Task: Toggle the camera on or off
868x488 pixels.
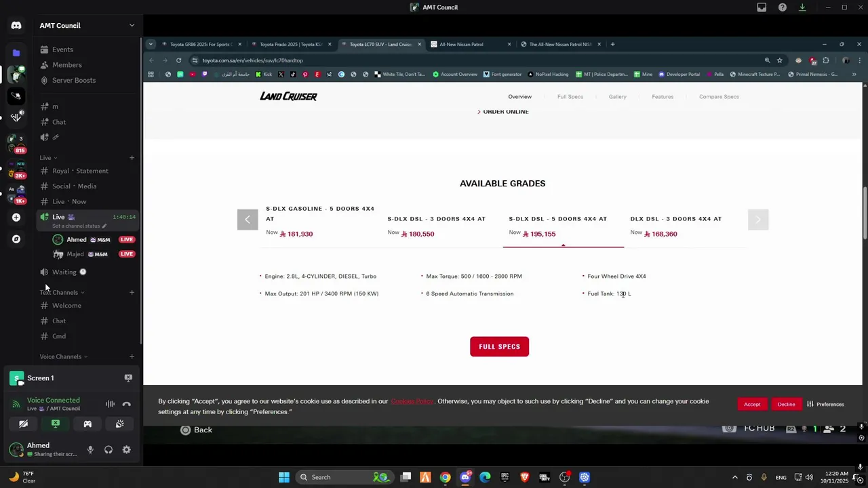Action: 23,424
